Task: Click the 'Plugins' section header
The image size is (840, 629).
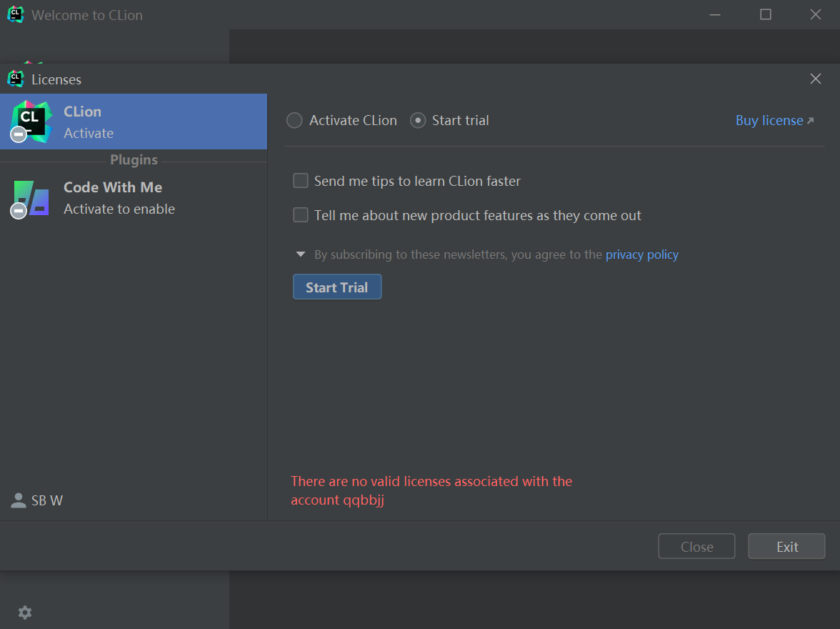Action: [x=134, y=160]
